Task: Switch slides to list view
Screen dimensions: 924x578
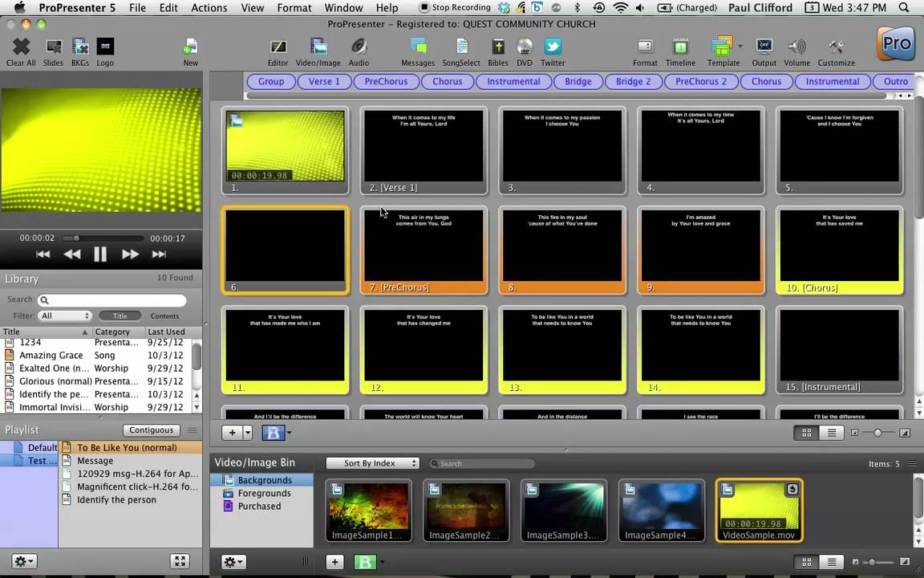Action: pyautogui.click(x=832, y=433)
